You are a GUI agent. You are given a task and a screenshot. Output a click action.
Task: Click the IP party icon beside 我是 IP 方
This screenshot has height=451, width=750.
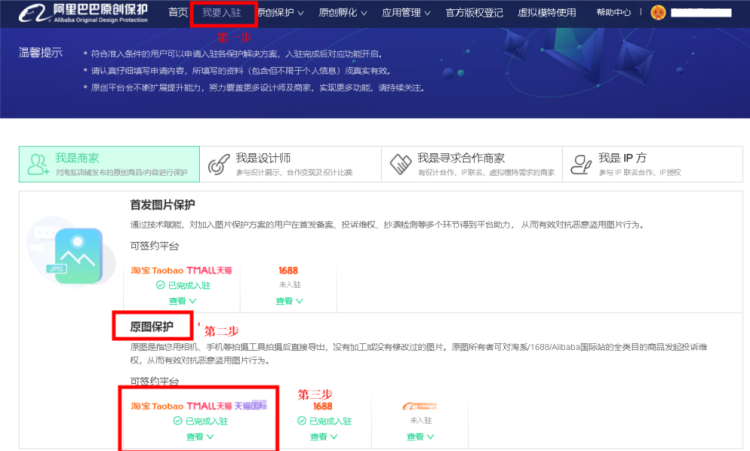coord(580,164)
